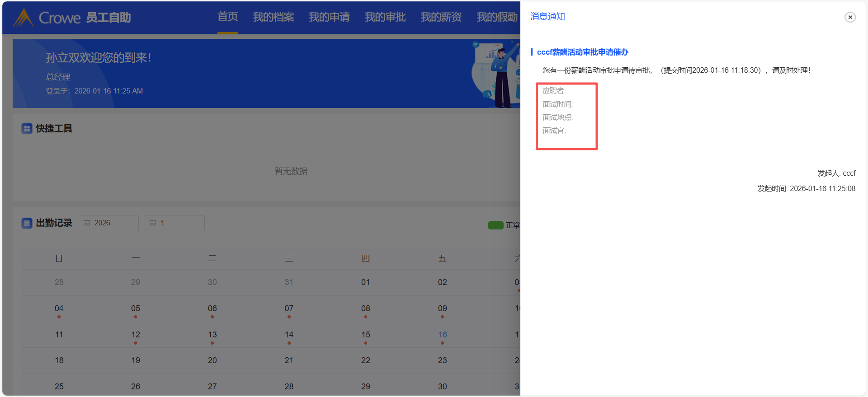Open the month picker showing 1
The image size is (868, 397).
174,223
